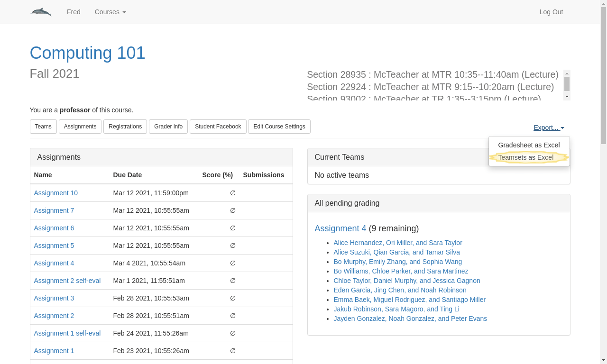The height and width of the screenshot is (364, 607).
Task: Open Edit Course Settings
Action: tap(279, 127)
